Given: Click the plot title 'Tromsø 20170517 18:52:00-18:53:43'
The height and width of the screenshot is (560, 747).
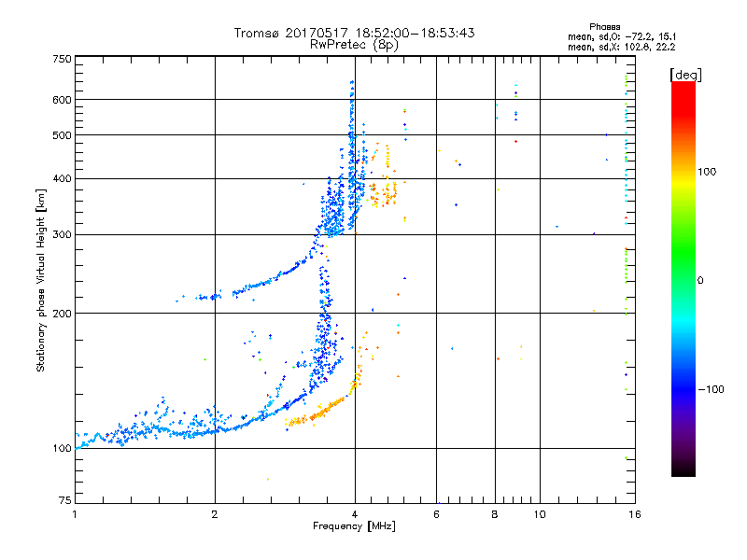Looking at the screenshot, I should tap(354, 33).
